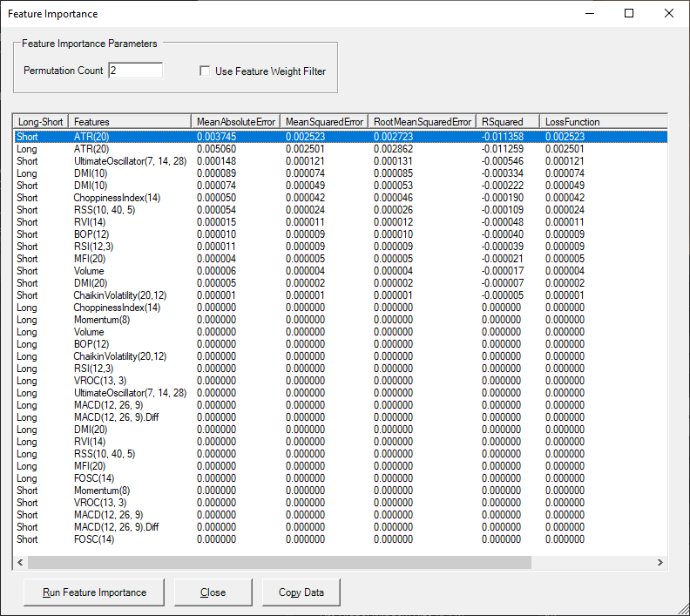
Task: Click the -0.000546 RSquared value
Action: pos(502,161)
